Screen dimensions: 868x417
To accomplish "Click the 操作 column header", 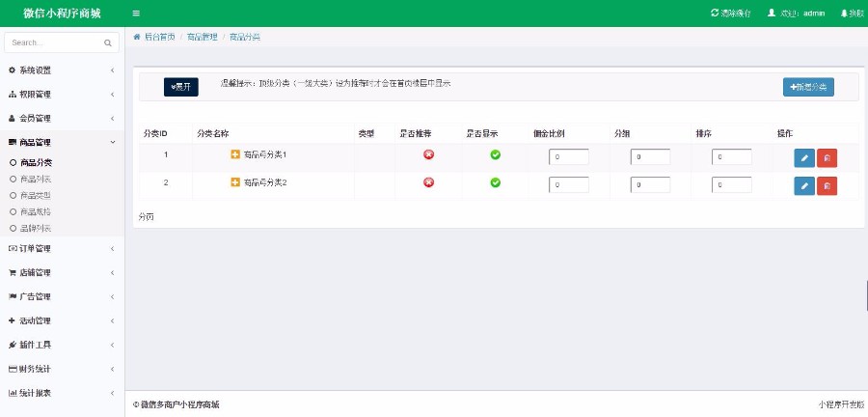I will click(x=785, y=133).
